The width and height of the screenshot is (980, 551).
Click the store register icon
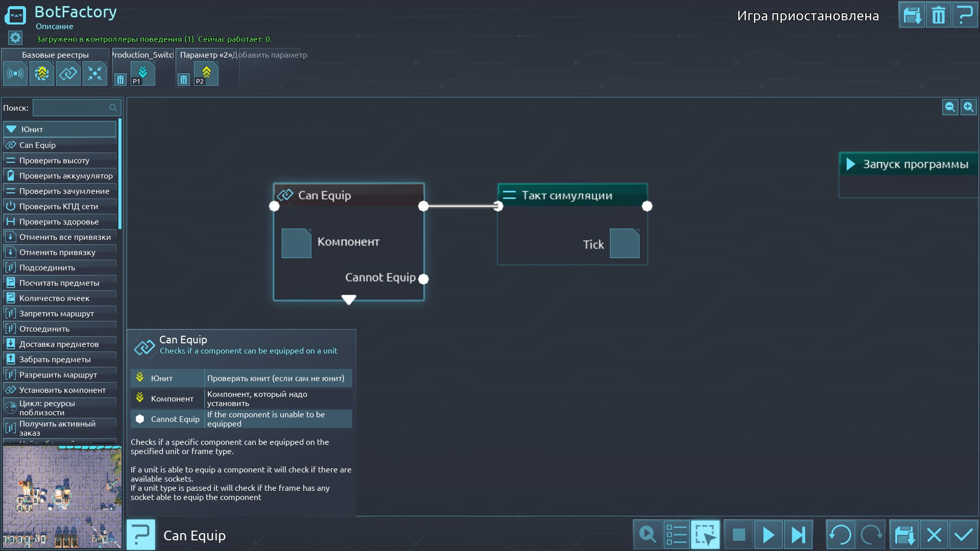(68, 74)
